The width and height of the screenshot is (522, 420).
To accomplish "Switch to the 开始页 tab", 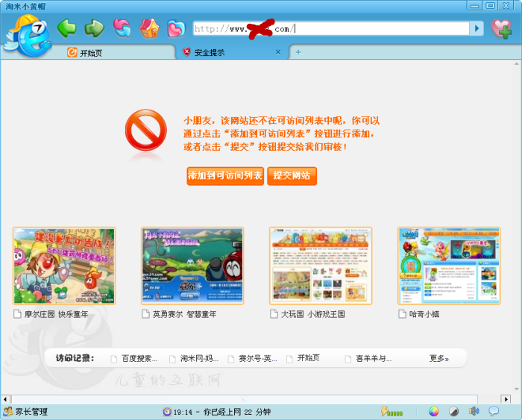I will coord(90,52).
